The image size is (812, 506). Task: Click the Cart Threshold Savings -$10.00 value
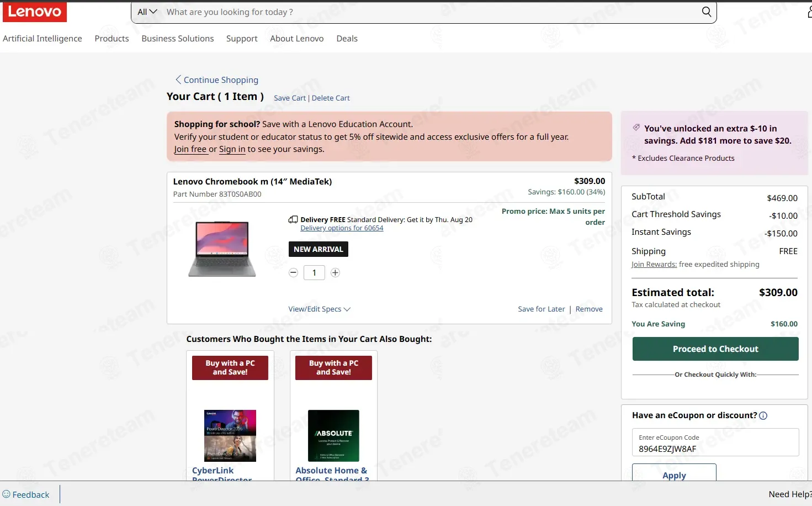[783, 215]
